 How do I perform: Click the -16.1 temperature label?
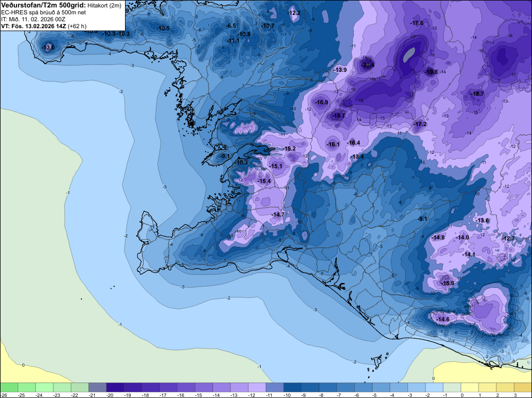pos(333,144)
